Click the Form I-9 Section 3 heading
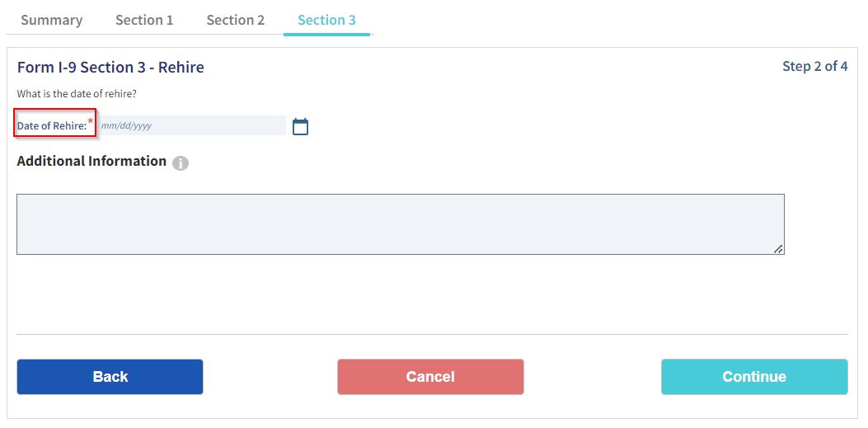868x428 pixels. coord(110,68)
